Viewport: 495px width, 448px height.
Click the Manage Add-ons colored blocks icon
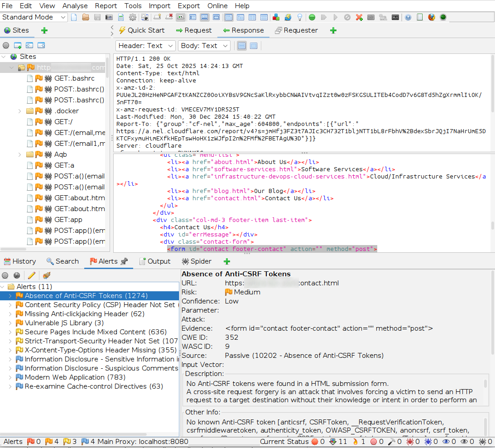coord(276,18)
